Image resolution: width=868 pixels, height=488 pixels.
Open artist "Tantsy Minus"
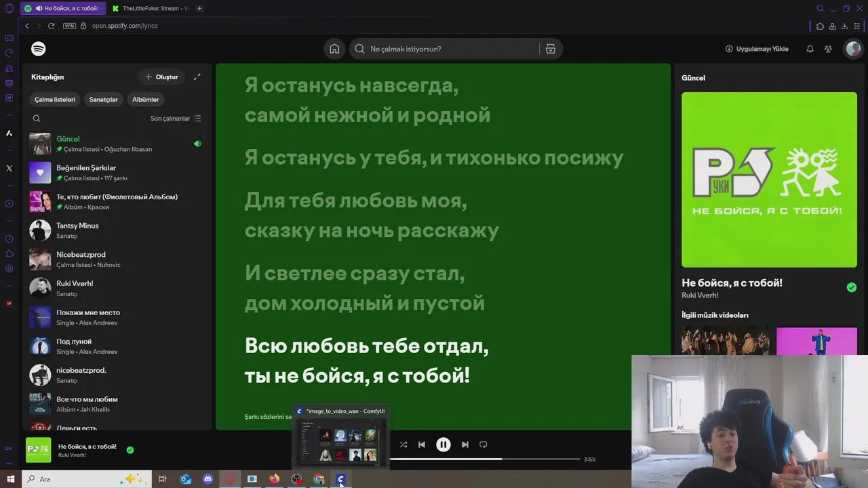(x=116, y=230)
